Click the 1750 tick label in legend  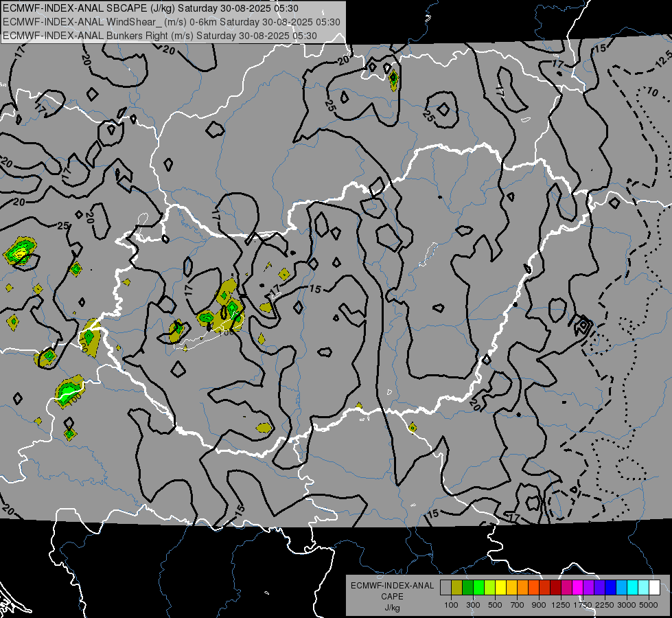click(583, 605)
